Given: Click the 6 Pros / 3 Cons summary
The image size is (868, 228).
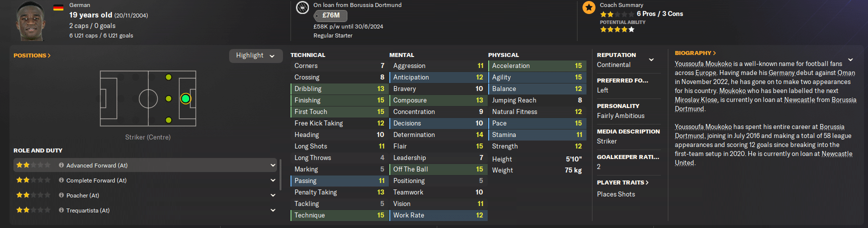Looking at the screenshot, I should [x=659, y=14].
